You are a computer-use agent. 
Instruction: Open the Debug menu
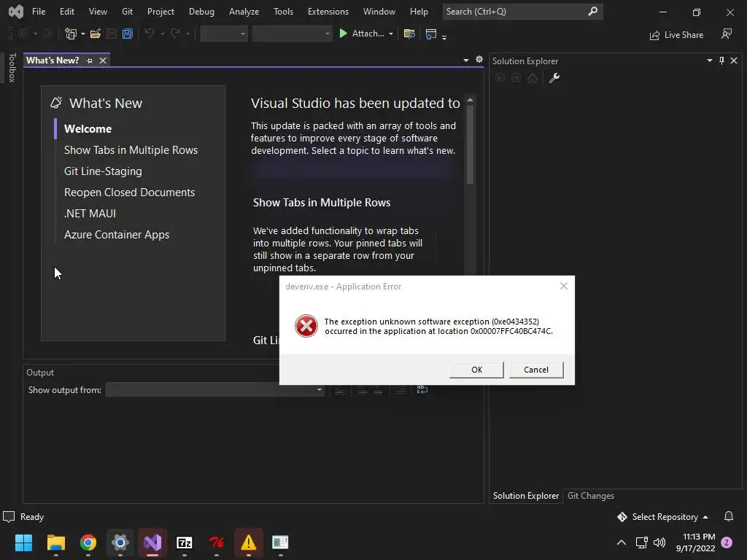point(201,12)
